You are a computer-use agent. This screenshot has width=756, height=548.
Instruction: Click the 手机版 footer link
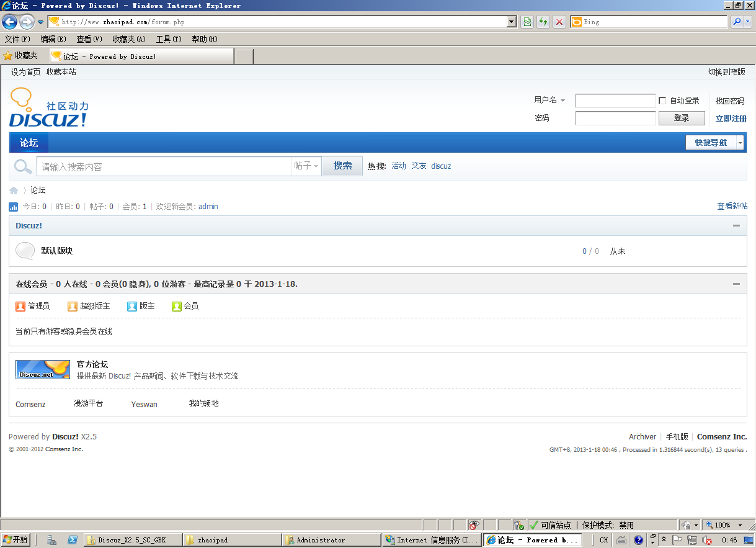pos(677,437)
